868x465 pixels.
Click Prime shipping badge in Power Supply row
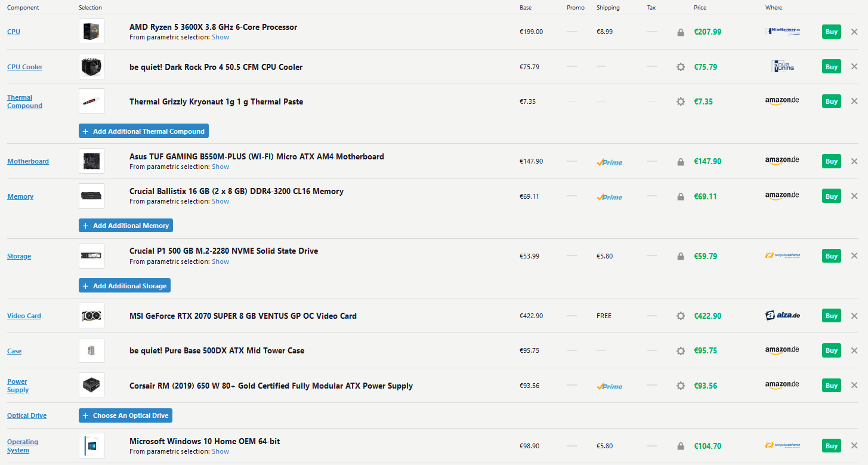click(609, 386)
